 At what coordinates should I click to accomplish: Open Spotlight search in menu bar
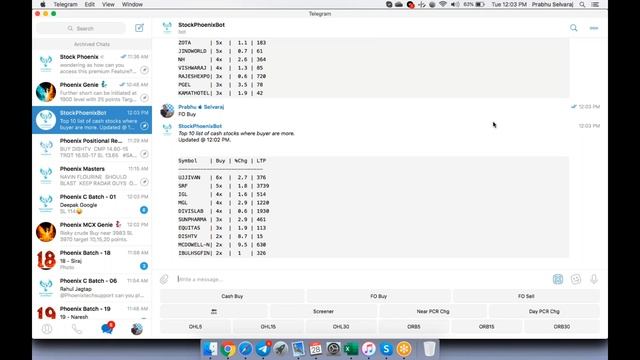point(582,4)
